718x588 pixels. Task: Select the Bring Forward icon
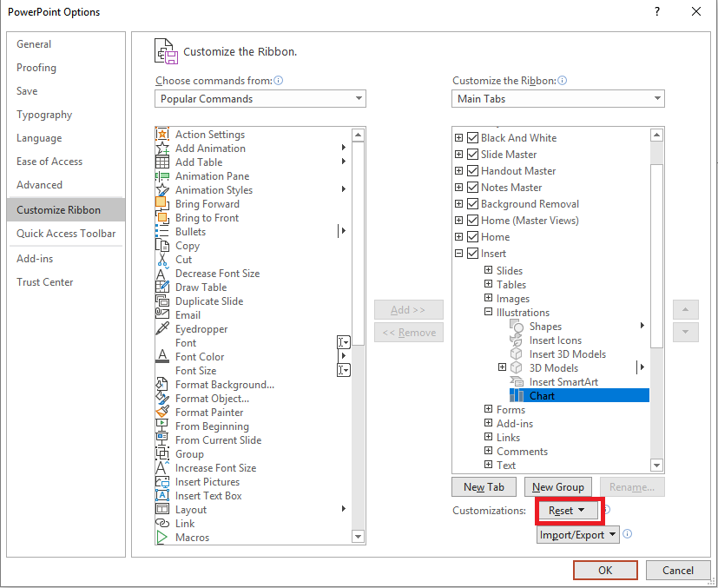coord(162,204)
